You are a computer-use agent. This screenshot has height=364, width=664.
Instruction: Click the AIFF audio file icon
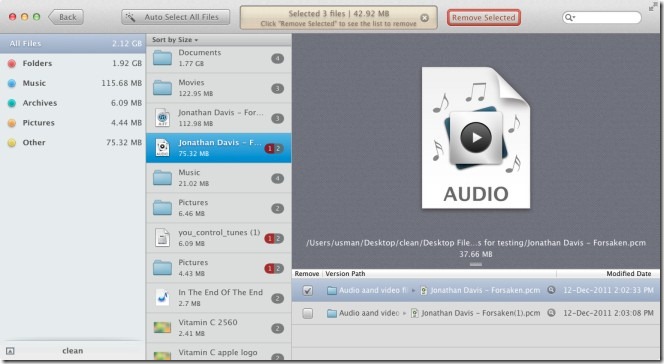[x=162, y=118]
